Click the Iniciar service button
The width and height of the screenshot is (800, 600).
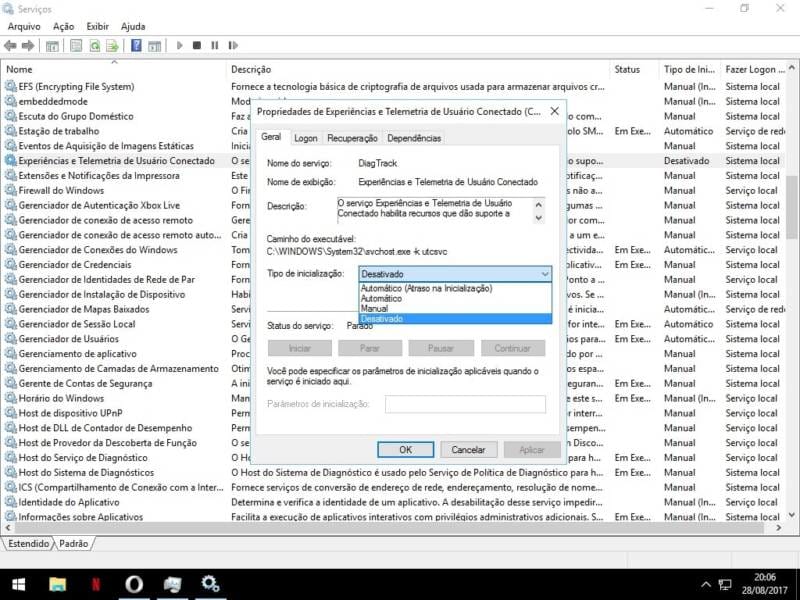click(x=299, y=348)
